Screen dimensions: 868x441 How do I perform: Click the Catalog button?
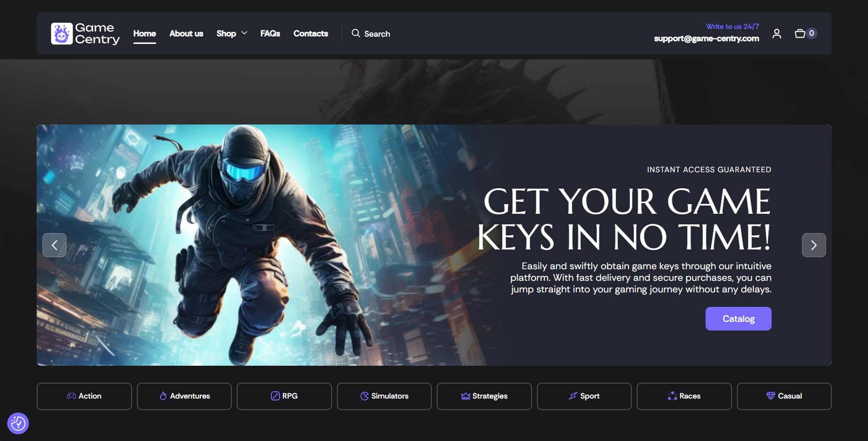click(738, 318)
